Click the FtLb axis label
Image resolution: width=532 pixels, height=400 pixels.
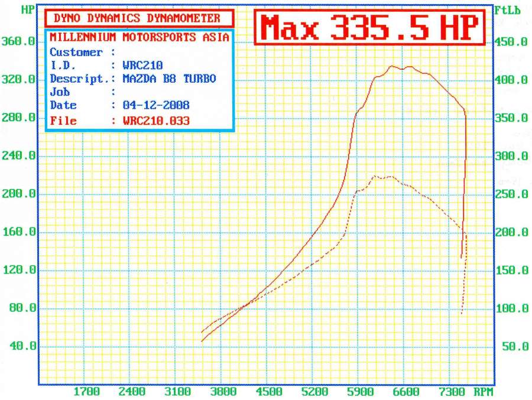pos(507,9)
